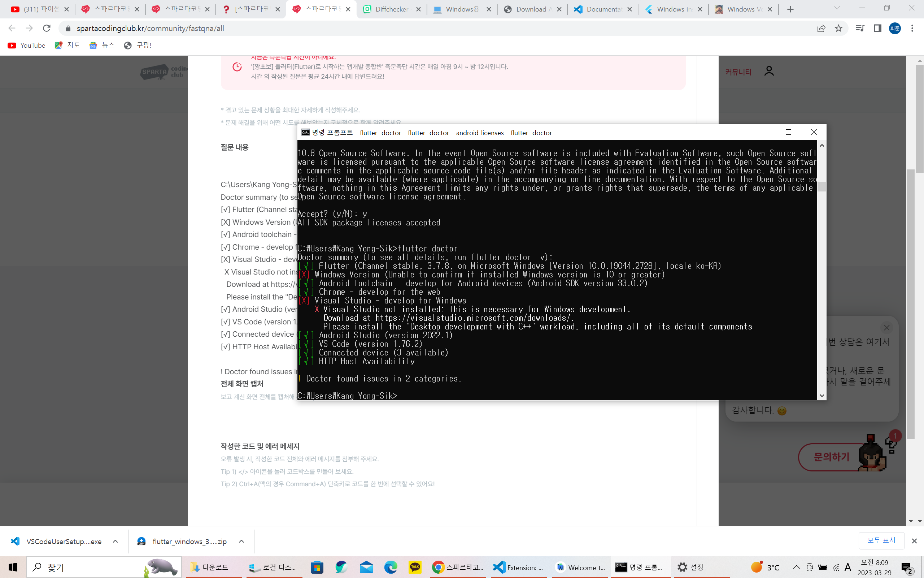Close the downloads bar
This screenshot has width=924, height=578.
pos(914,541)
